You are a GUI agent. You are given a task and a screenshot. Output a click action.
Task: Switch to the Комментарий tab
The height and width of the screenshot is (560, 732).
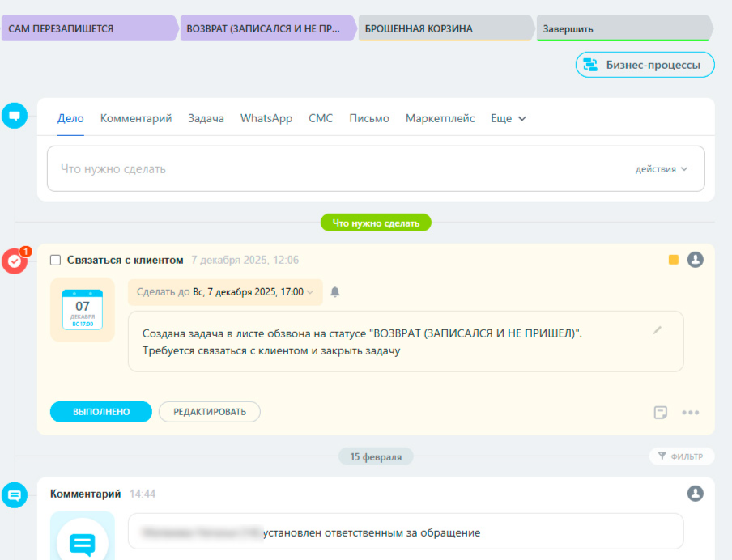click(x=136, y=118)
